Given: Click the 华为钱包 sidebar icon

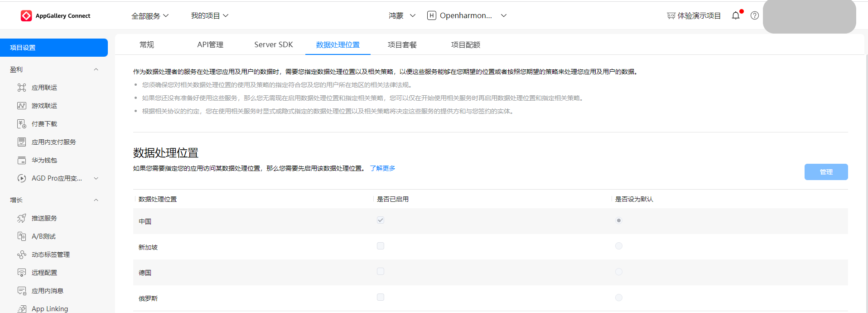Looking at the screenshot, I should pyautogui.click(x=22, y=160).
